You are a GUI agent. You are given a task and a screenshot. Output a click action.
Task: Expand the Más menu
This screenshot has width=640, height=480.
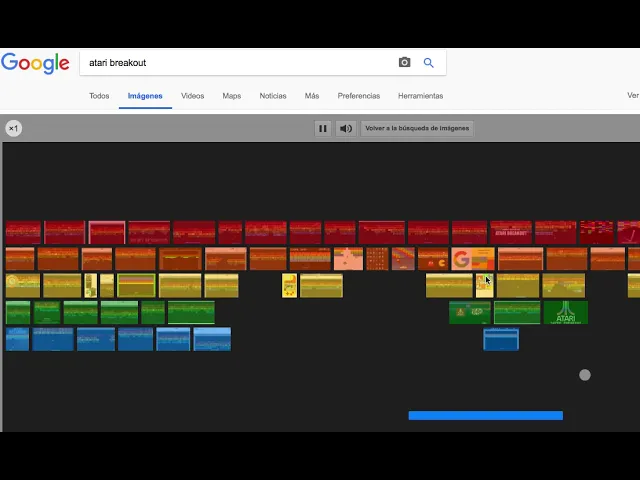pyautogui.click(x=312, y=96)
